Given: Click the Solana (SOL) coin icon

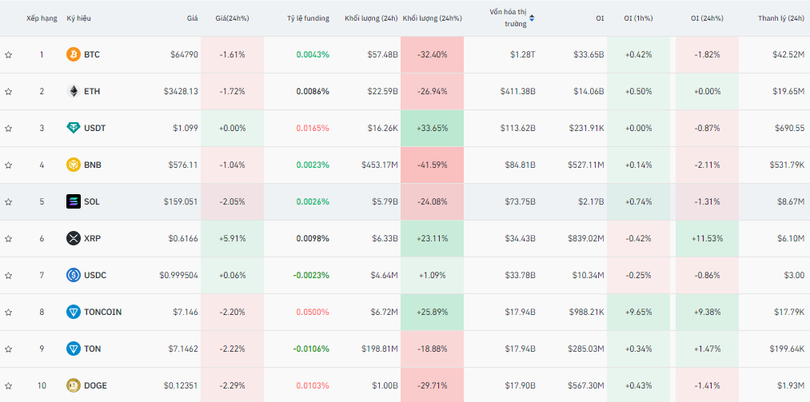Looking at the screenshot, I should [x=73, y=201].
